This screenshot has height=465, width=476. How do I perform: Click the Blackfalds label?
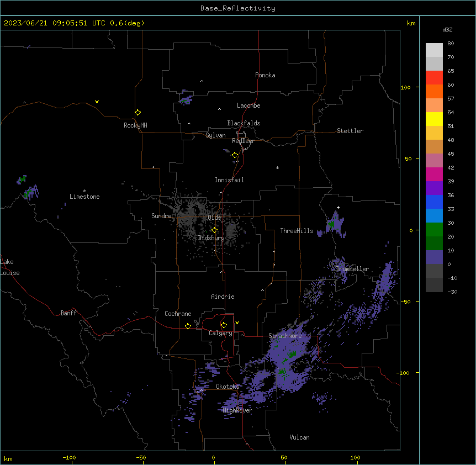(x=244, y=123)
